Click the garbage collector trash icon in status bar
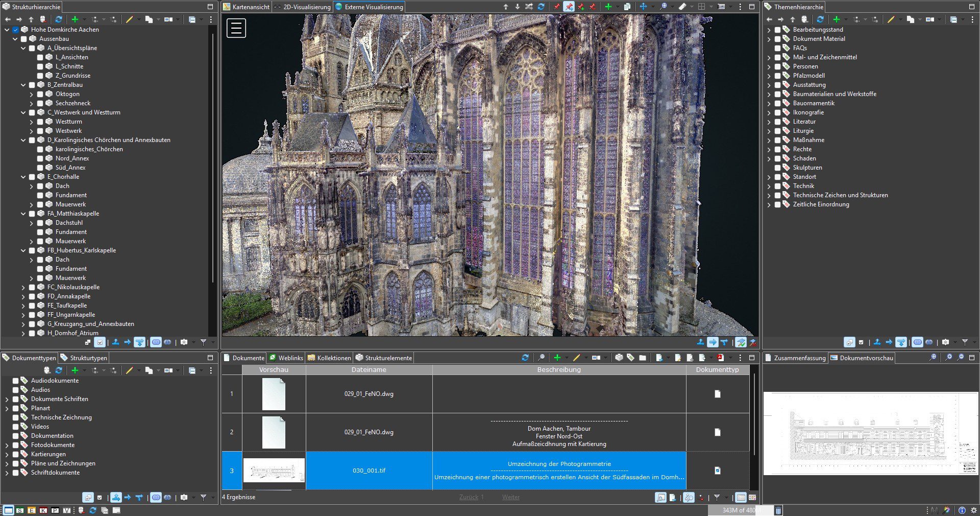This screenshot has width=980, height=516. tap(778, 510)
